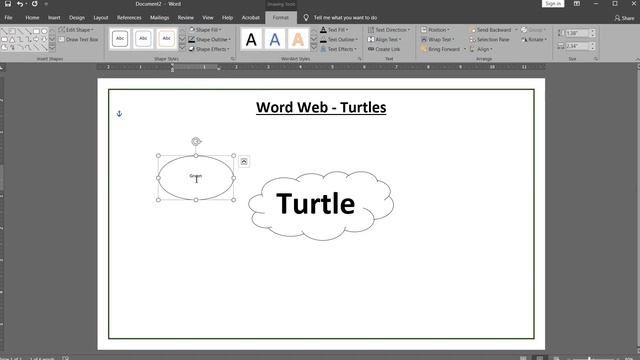Open the Align objects dropdown in Arrange
Image resolution: width=640 pixels, height=360 pixels.
(x=481, y=49)
